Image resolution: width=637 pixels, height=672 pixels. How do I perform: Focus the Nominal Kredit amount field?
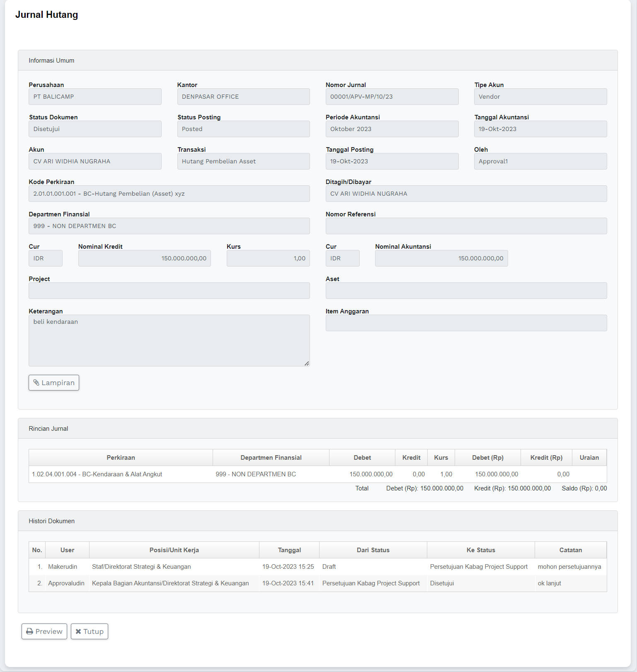point(144,258)
